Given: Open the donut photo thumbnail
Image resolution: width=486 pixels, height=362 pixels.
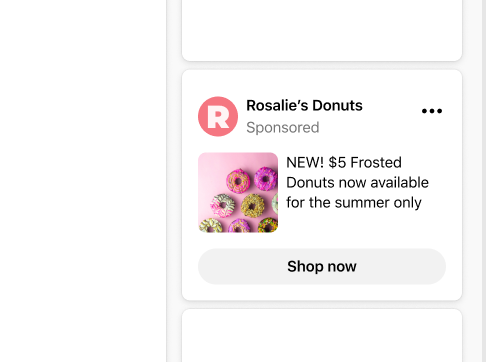Looking at the screenshot, I should pyautogui.click(x=238, y=192).
